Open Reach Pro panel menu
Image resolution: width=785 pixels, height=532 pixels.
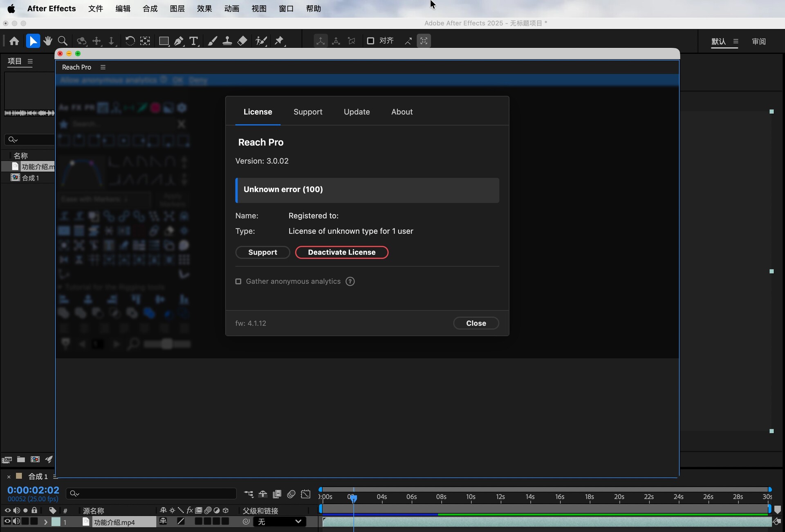tap(103, 67)
